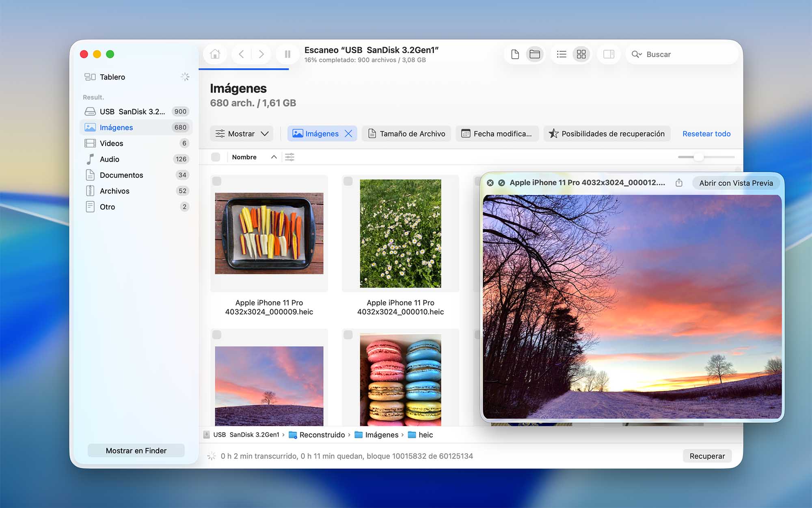812x508 pixels.
Task: Go to Reconstruido folder breadcrumb
Action: pos(317,435)
